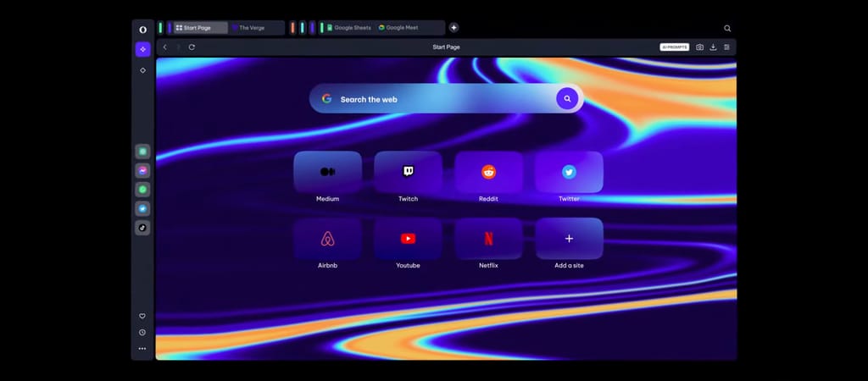The width and height of the screenshot is (868, 381).
Task: Open the Opera menu logo button
Action: 142,28
